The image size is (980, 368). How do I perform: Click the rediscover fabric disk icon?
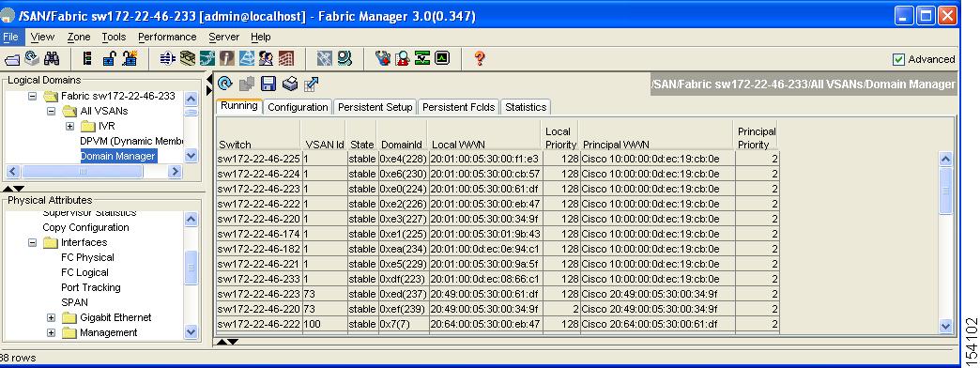(31, 59)
